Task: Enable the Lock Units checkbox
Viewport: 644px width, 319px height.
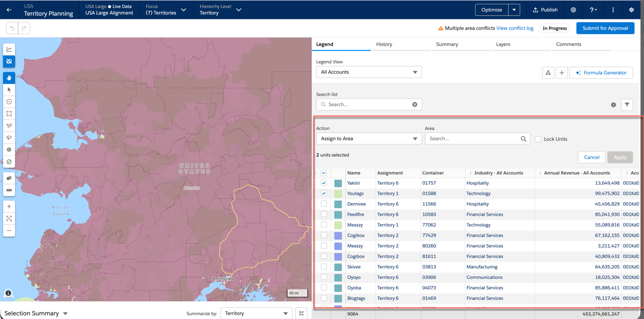Action: click(x=538, y=139)
